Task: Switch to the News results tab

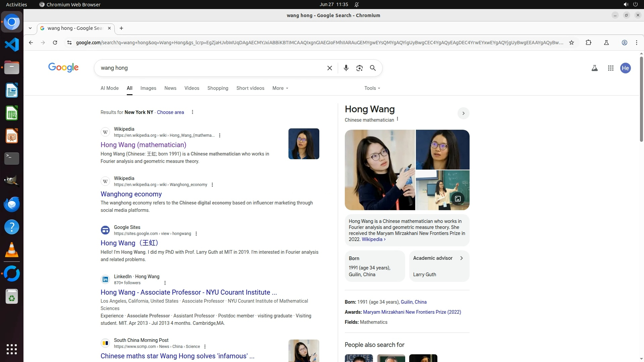Action: [170, 88]
